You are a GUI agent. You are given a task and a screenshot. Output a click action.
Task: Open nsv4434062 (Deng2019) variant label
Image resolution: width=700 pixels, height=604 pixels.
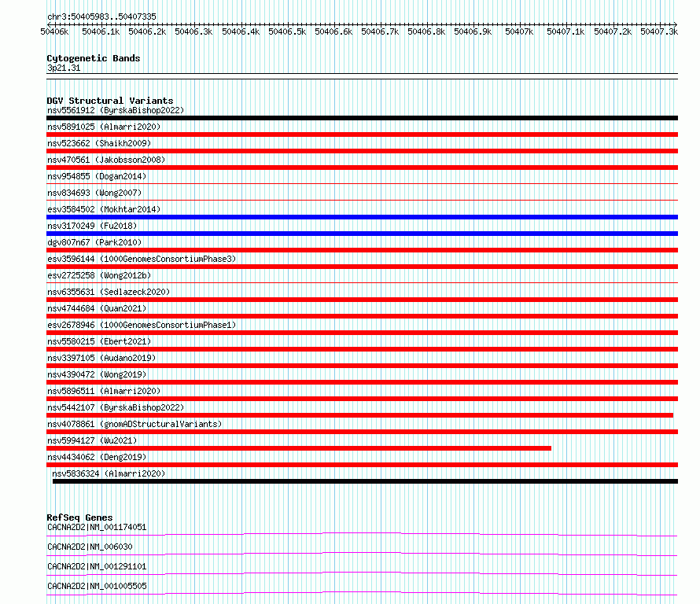tap(97, 457)
